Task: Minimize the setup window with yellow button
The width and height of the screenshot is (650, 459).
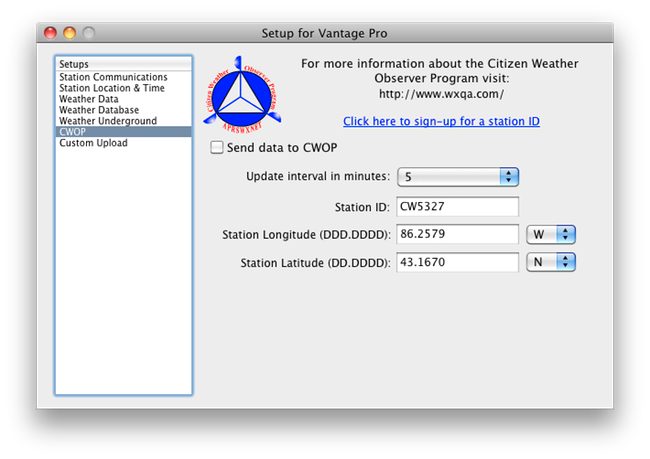Action: point(69,33)
